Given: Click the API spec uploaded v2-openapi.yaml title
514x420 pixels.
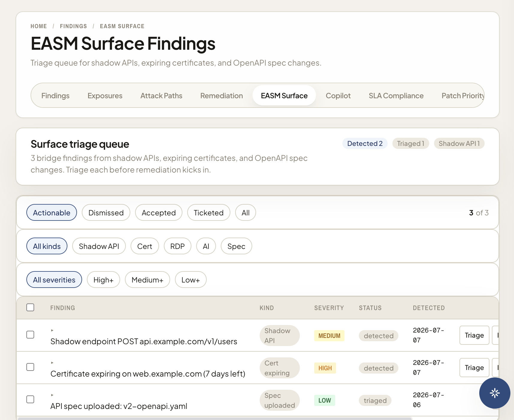Looking at the screenshot, I should [x=119, y=406].
